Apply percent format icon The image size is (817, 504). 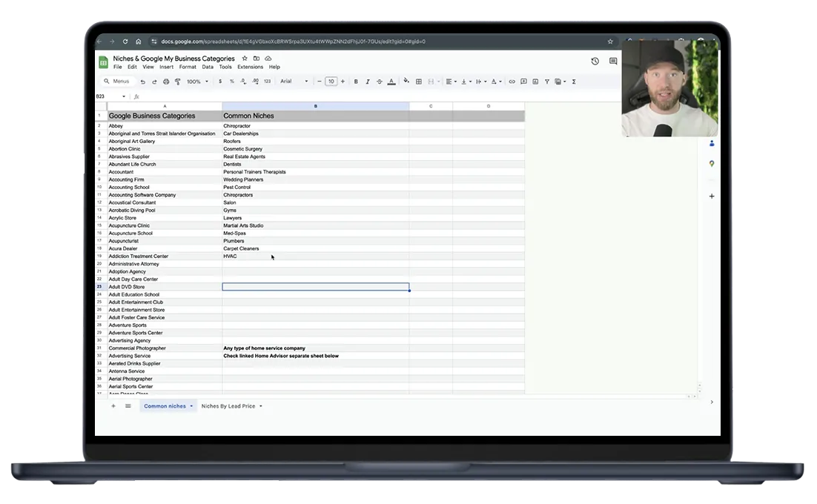pyautogui.click(x=232, y=82)
